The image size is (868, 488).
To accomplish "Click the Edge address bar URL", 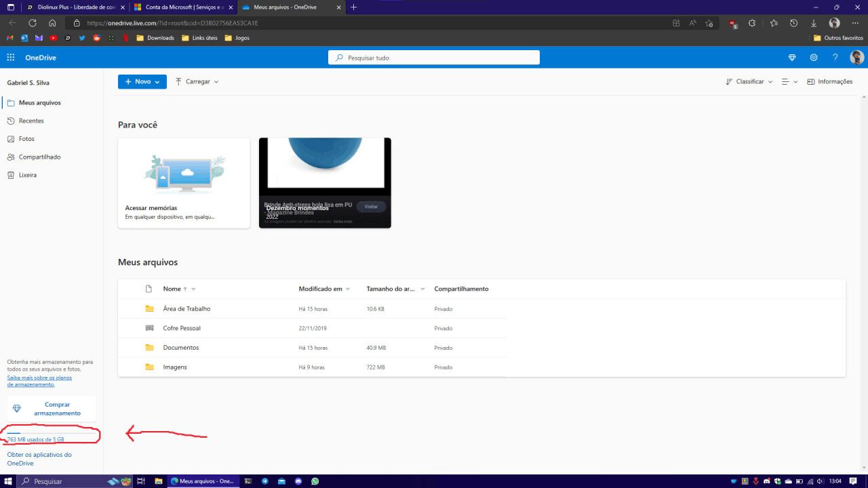I will (x=172, y=22).
